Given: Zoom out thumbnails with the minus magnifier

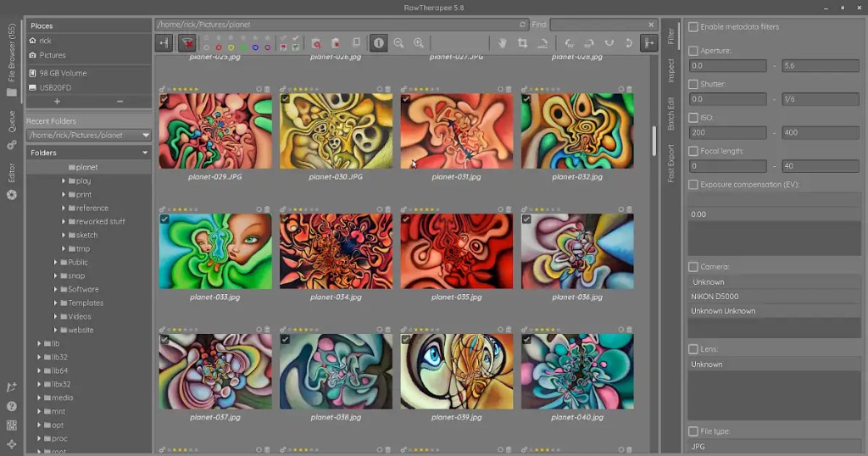Looking at the screenshot, I should pyautogui.click(x=398, y=43).
